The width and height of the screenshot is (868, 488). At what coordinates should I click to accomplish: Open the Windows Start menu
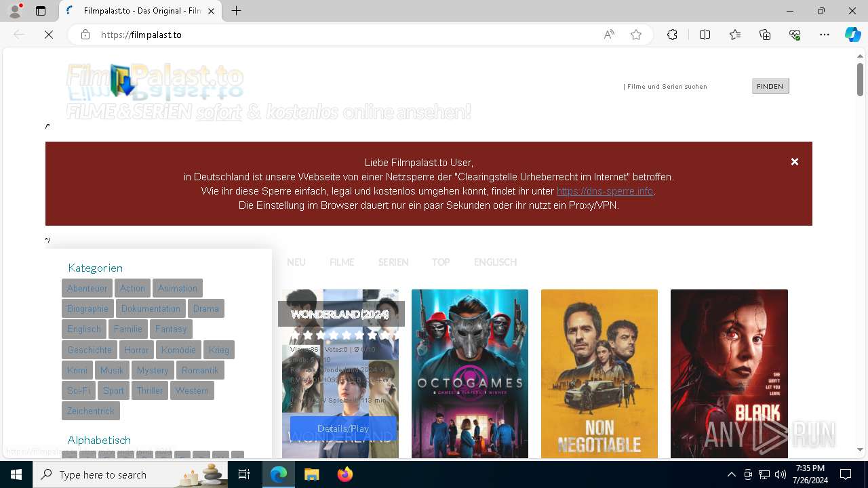point(16,474)
